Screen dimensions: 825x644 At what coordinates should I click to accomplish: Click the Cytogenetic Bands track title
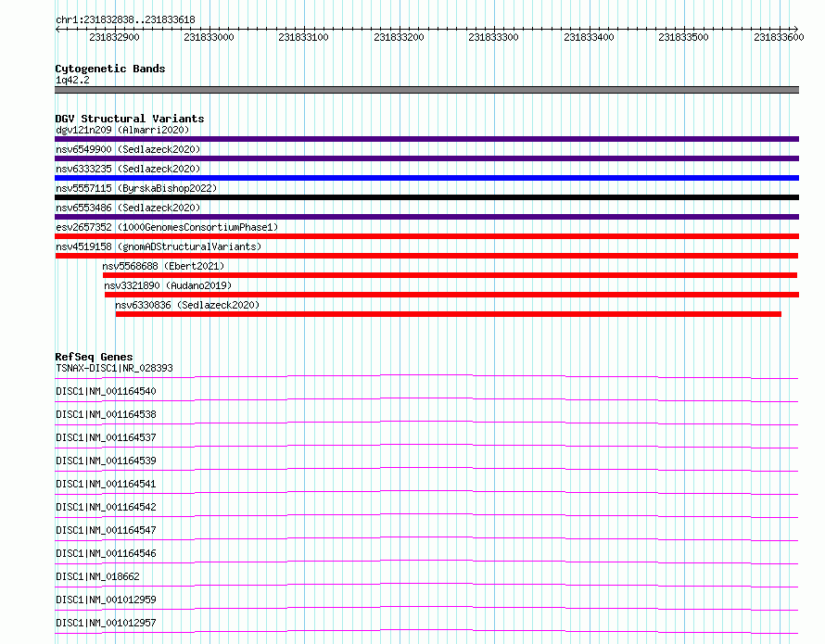(110, 69)
